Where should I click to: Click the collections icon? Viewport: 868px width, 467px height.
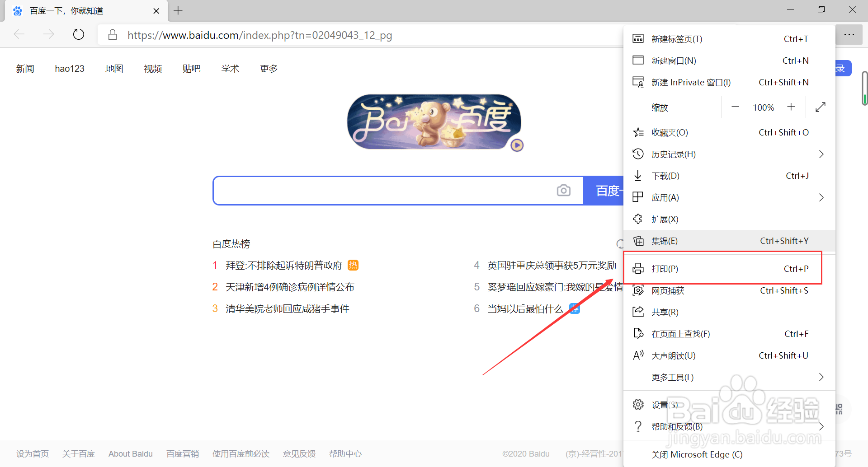638,241
